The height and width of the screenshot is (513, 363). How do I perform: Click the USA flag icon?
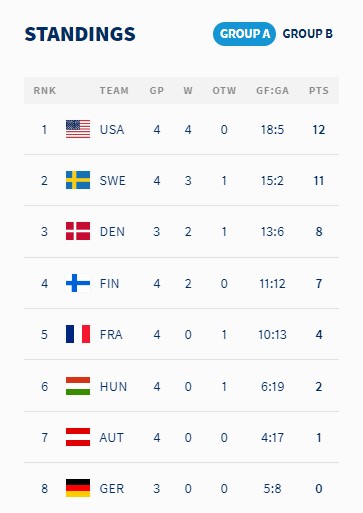[78, 129]
